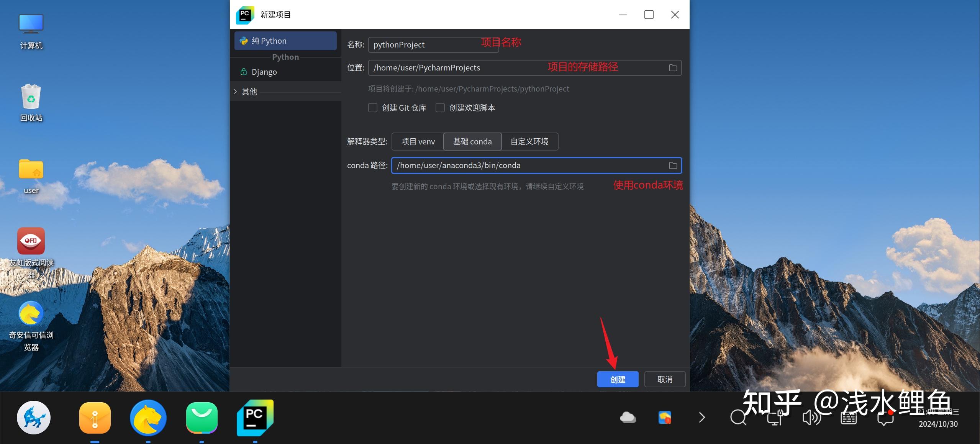Select the 纯 Python project type
The image size is (980, 444).
(x=285, y=41)
